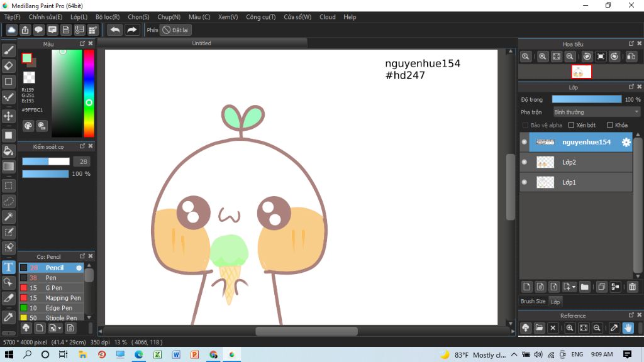
Task: Select the Text tool
Action: point(9,267)
